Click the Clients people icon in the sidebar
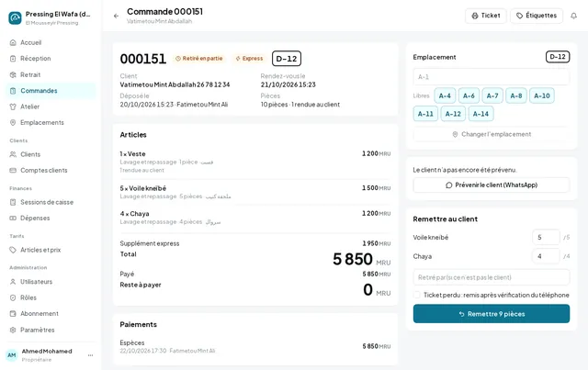 tap(13, 154)
